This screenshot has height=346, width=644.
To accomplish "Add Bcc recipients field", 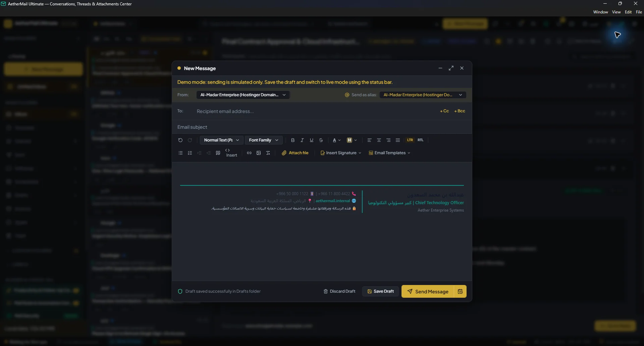I will (x=460, y=111).
